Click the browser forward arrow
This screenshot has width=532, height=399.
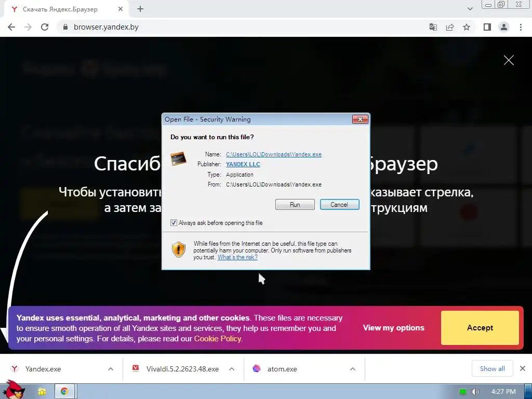[28, 27]
